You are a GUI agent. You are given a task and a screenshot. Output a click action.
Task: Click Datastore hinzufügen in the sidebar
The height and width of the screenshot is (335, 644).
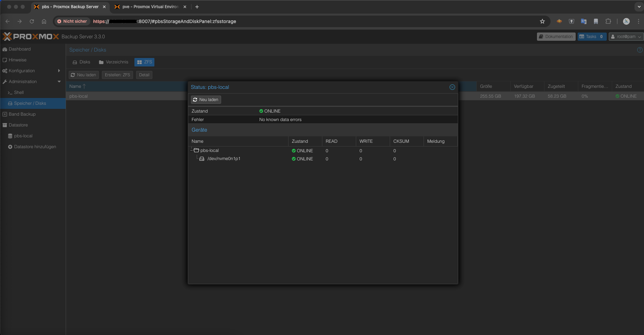(35, 146)
